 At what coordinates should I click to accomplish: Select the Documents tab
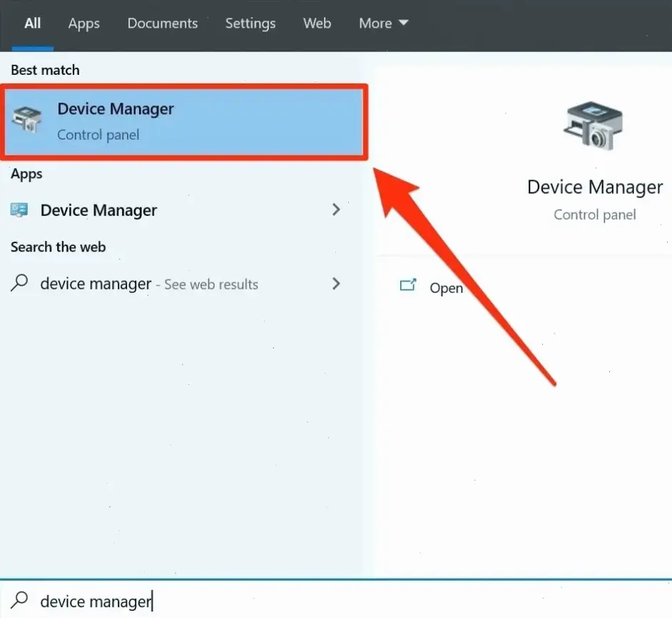163,24
